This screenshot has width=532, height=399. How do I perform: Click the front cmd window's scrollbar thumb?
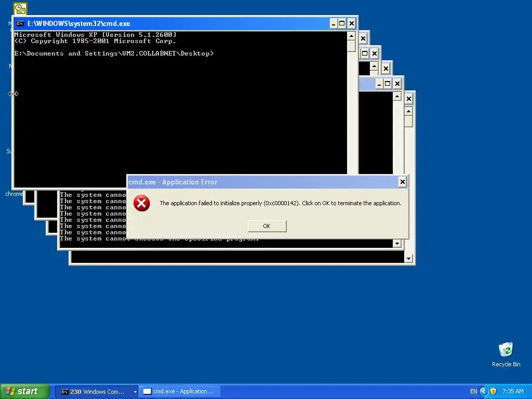(351, 46)
